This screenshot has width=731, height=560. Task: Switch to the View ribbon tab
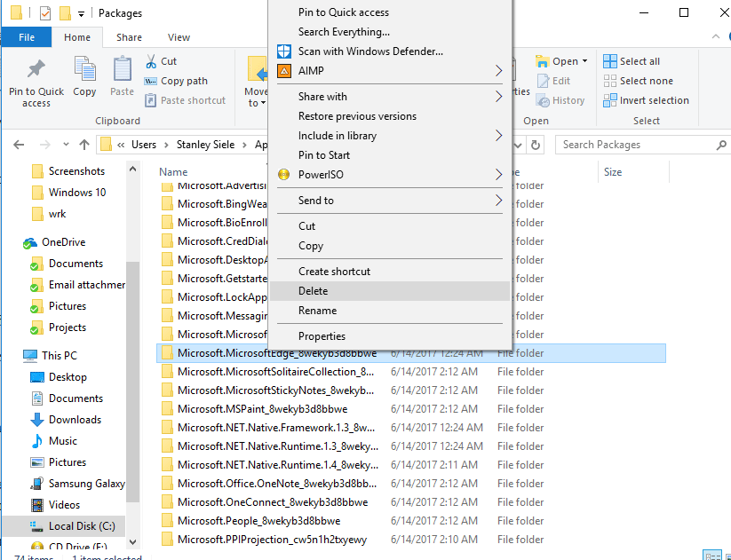tap(179, 37)
